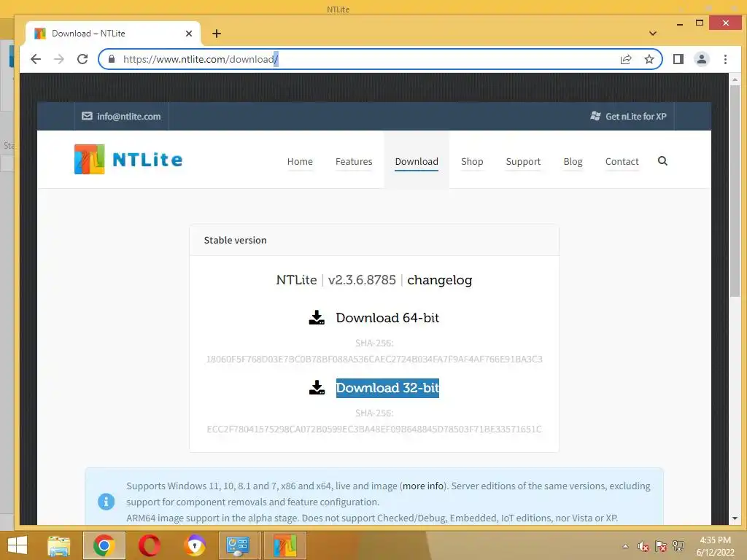Click the blue info circle icon
The height and width of the screenshot is (560, 747).
click(x=106, y=502)
